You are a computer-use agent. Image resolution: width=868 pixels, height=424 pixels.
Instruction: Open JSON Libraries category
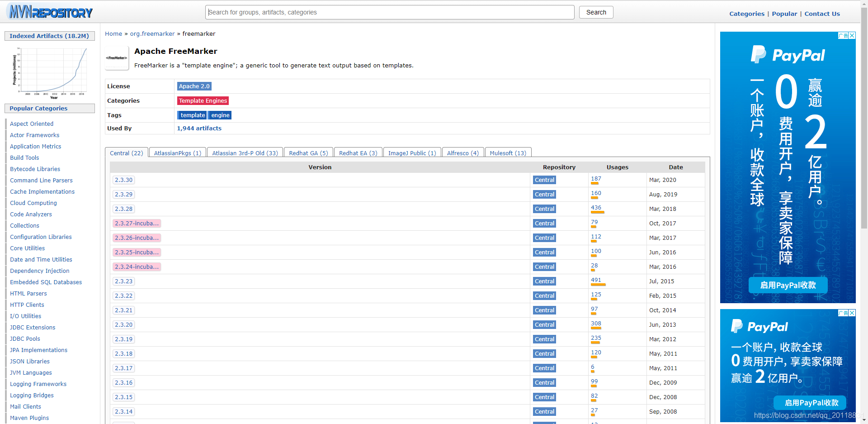[30, 361]
